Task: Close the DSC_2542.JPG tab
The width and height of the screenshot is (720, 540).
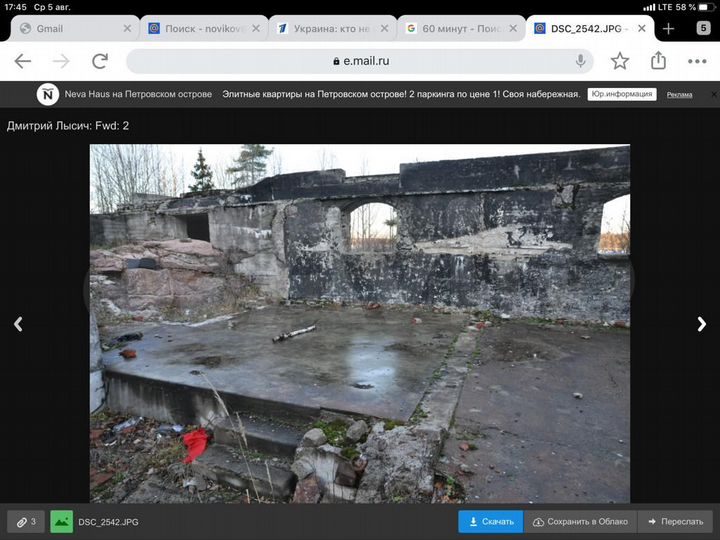Action: 641,28
